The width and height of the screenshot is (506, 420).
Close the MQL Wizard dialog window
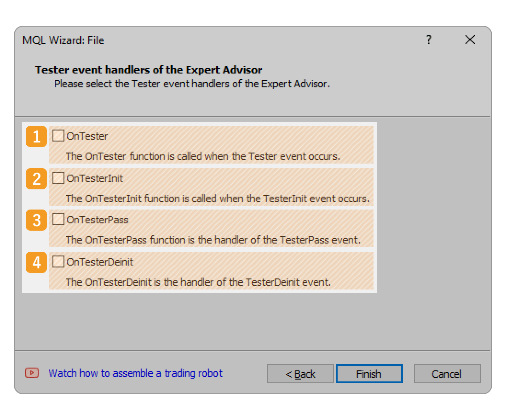click(x=470, y=40)
